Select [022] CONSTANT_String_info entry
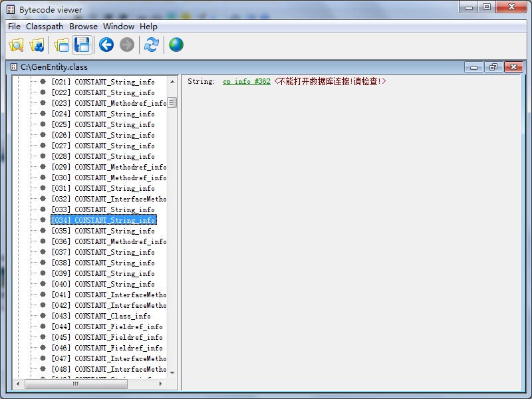The height and width of the screenshot is (399, 532). (103, 92)
